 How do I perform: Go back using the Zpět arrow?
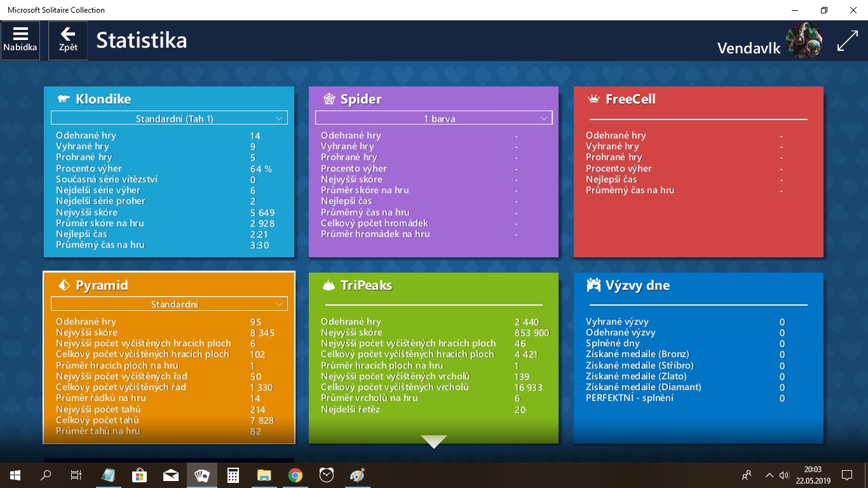tap(68, 40)
